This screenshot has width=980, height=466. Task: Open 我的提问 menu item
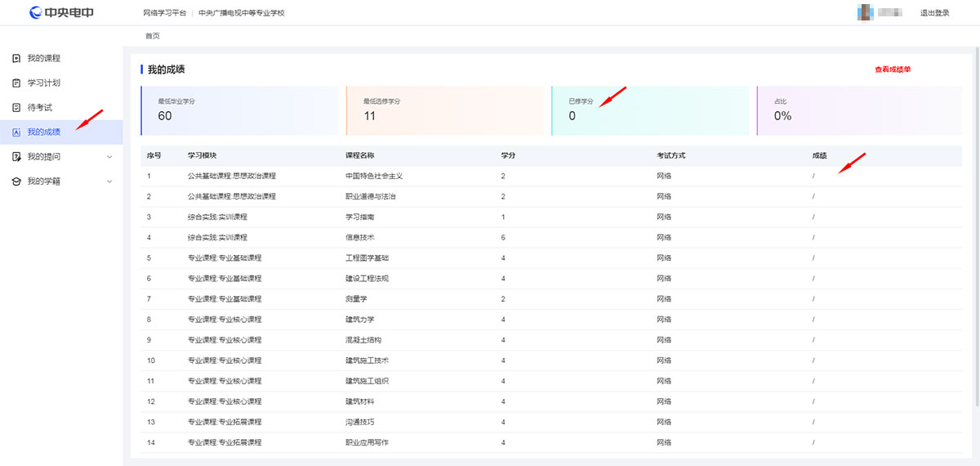pos(61,156)
